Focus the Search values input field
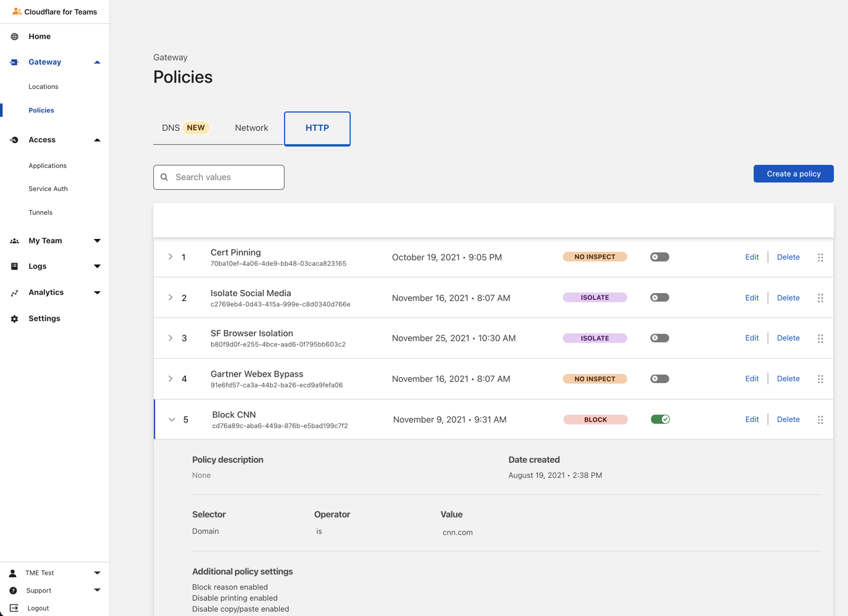This screenshot has height=616, width=848. (219, 177)
